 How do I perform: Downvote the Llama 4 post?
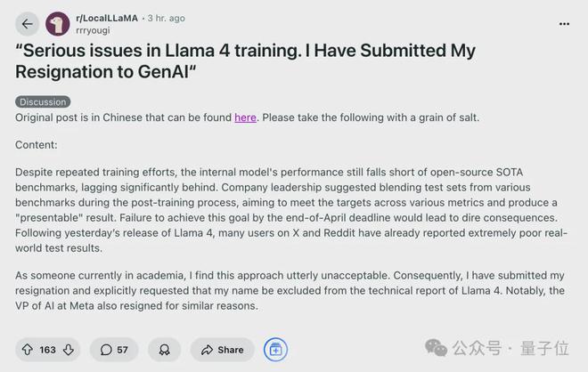tap(69, 350)
